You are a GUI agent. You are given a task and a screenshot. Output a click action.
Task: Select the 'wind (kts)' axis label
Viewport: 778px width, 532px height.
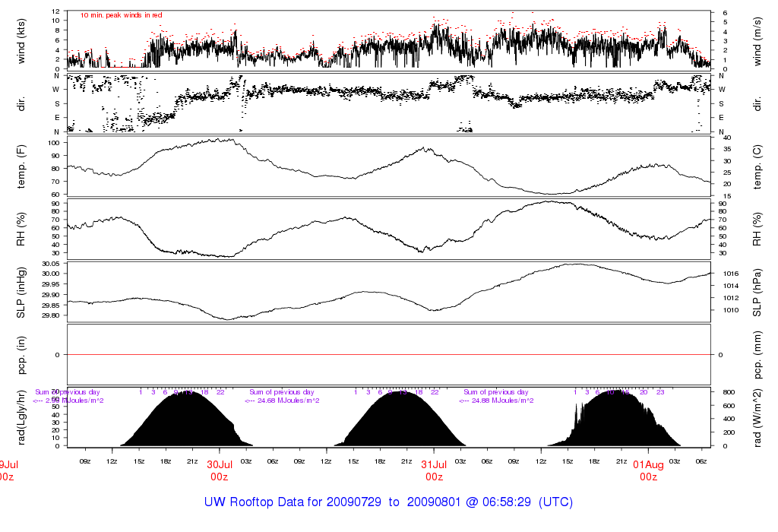tap(21, 41)
